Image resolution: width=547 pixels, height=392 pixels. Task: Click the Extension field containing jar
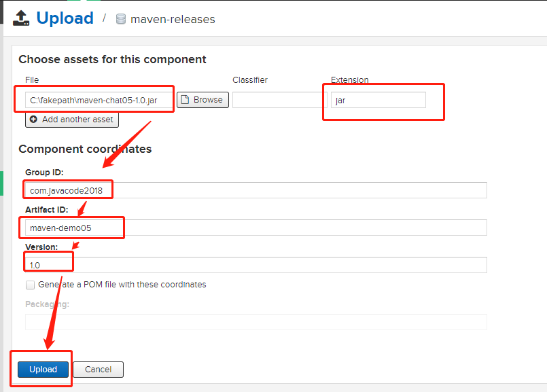[378, 100]
